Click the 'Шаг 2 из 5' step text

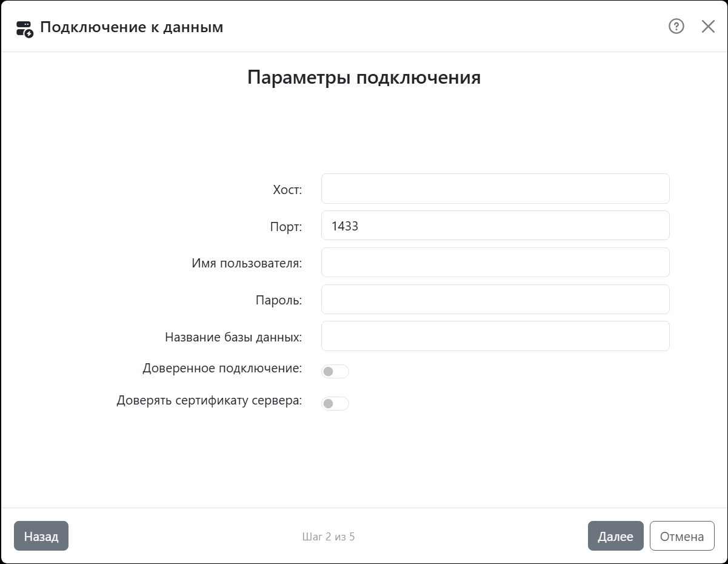tap(329, 537)
